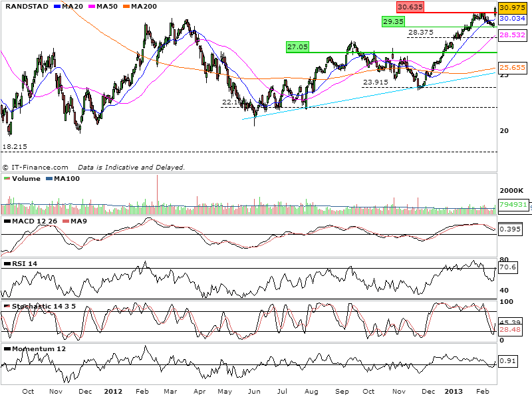Click the MA200 legend label
This screenshot has width=532, height=399.
tap(144, 7)
